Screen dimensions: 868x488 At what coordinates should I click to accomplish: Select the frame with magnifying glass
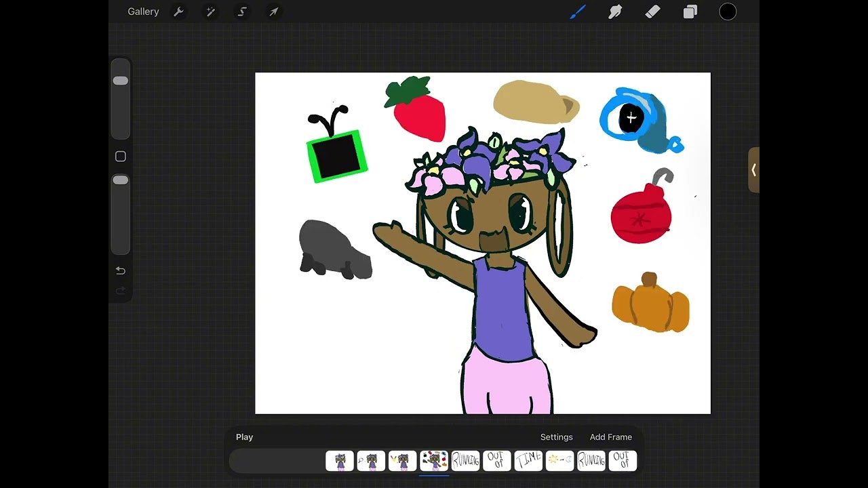click(371, 461)
